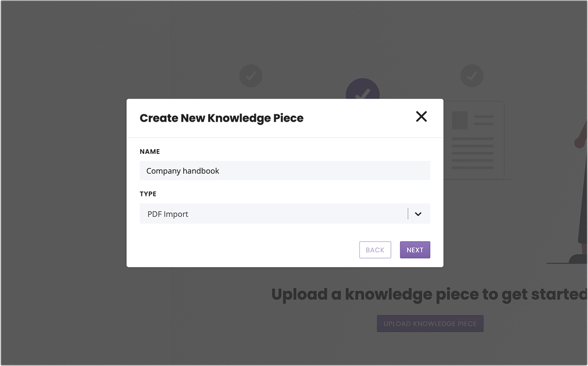Click the chevron beside PDF Import
The height and width of the screenshot is (366, 588).
[x=418, y=214]
